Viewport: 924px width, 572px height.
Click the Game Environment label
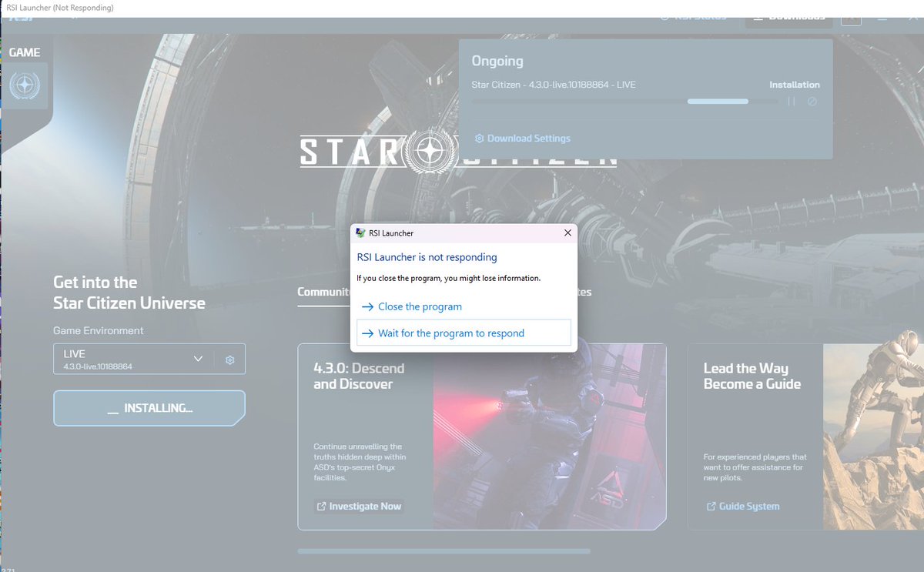(99, 331)
